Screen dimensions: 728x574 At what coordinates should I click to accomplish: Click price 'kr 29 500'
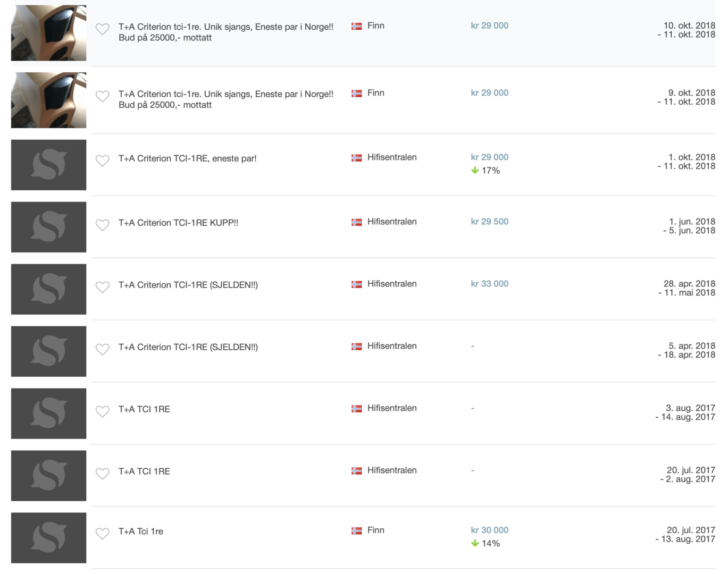tap(490, 222)
